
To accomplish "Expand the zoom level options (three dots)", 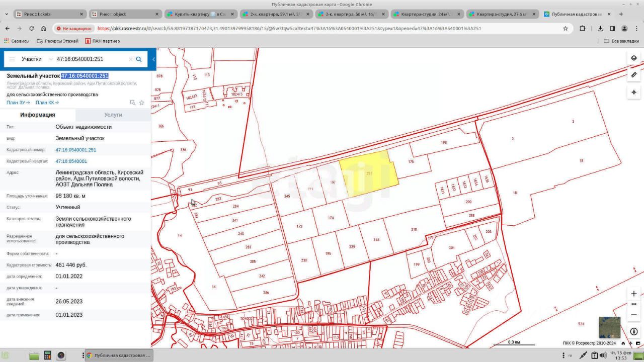I will coord(633,304).
